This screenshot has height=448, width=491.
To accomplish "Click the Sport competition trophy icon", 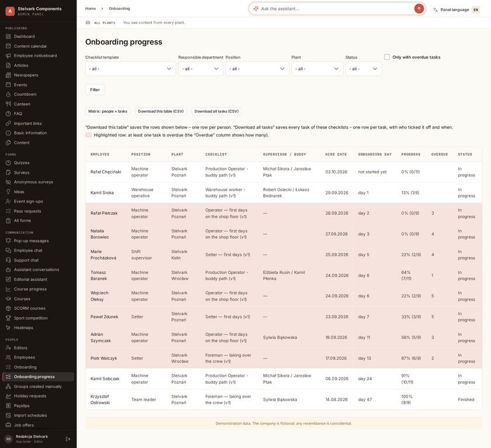I will 8,318.
